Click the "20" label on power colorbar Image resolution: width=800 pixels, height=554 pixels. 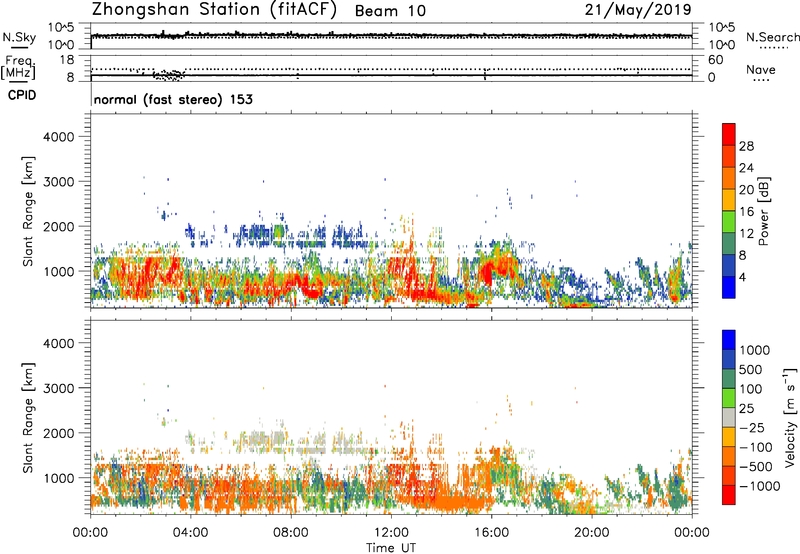click(x=746, y=190)
